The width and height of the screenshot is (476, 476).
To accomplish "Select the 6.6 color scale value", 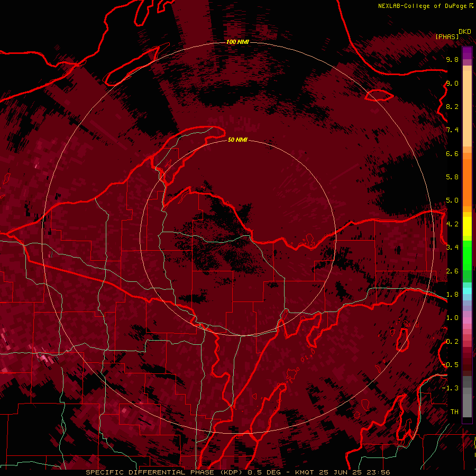I will 452,153.
